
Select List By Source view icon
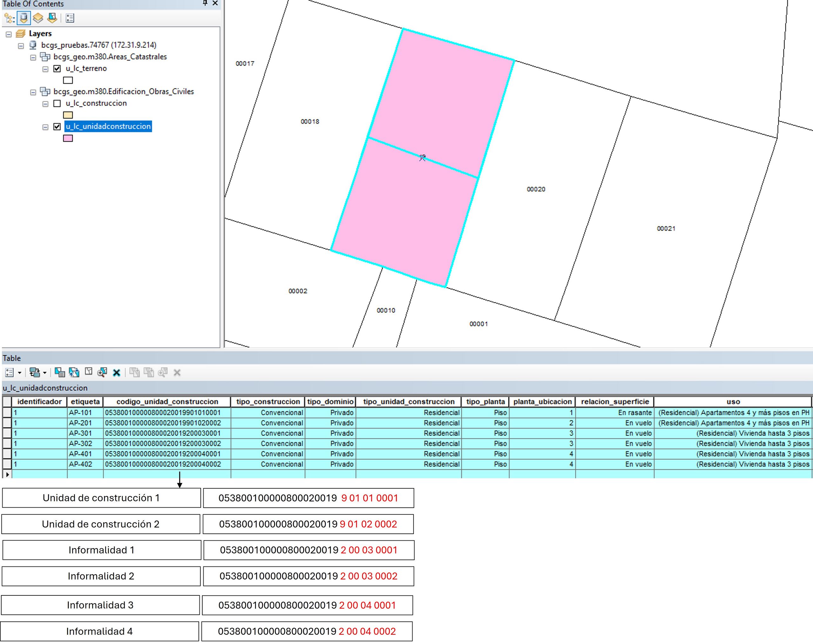coord(24,18)
